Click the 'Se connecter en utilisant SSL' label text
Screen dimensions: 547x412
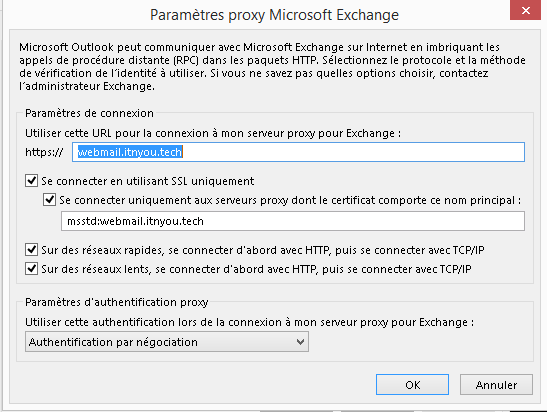[148, 181]
